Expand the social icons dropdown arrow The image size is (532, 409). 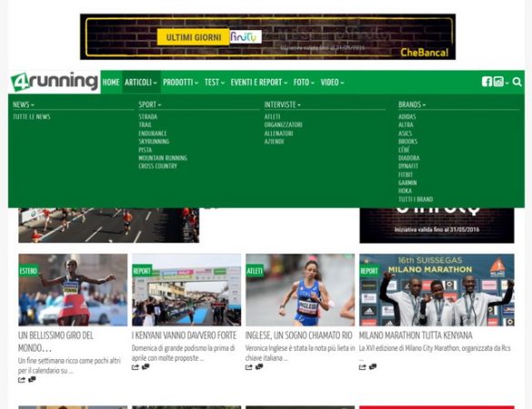point(507,83)
